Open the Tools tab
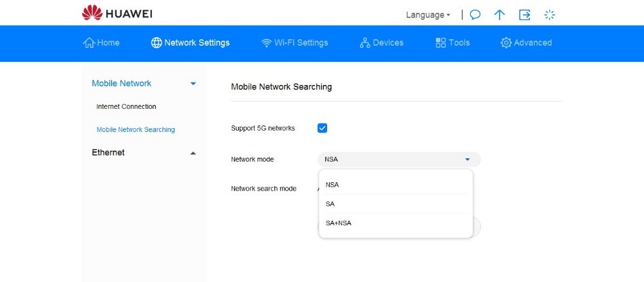The width and height of the screenshot is (644, 282). pos(453,42)
